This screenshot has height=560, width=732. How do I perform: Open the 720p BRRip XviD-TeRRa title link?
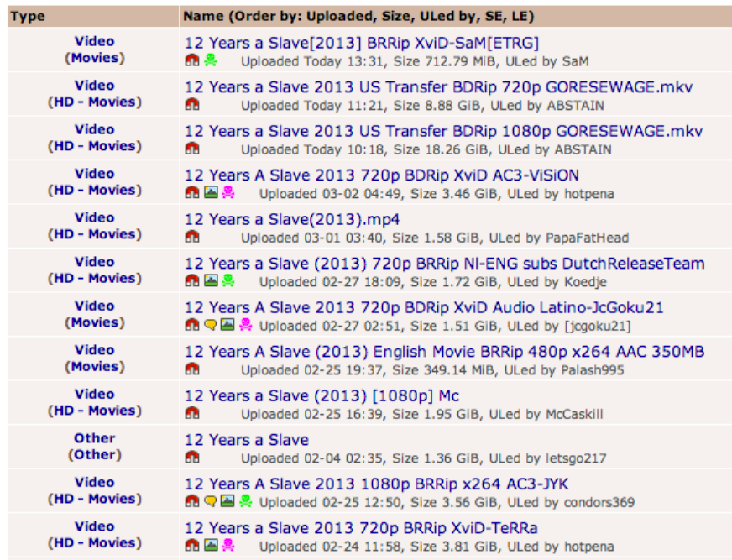click(361, 528)
